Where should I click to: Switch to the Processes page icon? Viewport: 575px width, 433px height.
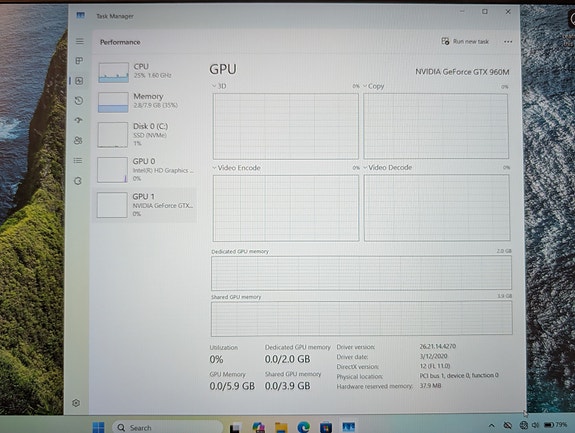(79, 60)
